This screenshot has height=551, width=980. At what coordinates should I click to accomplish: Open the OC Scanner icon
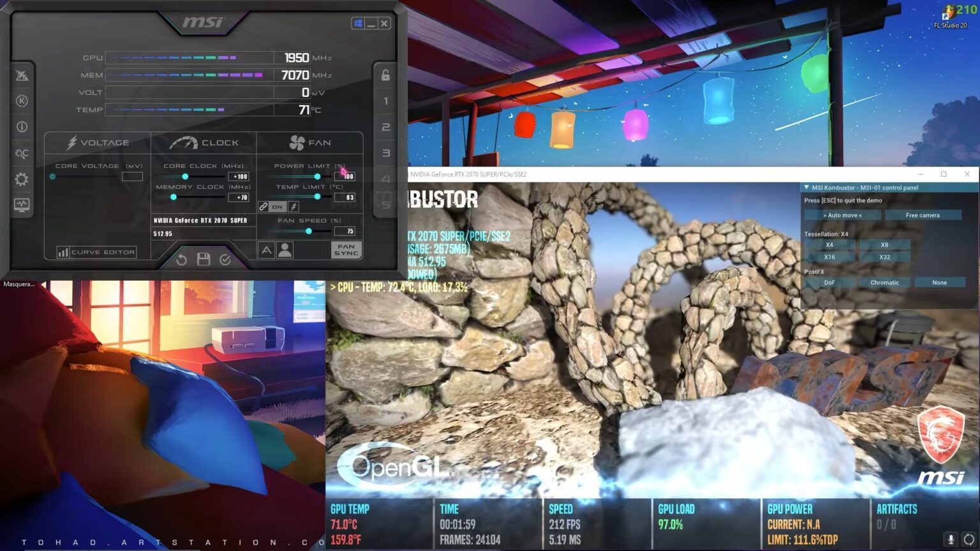tap(21, 153)
